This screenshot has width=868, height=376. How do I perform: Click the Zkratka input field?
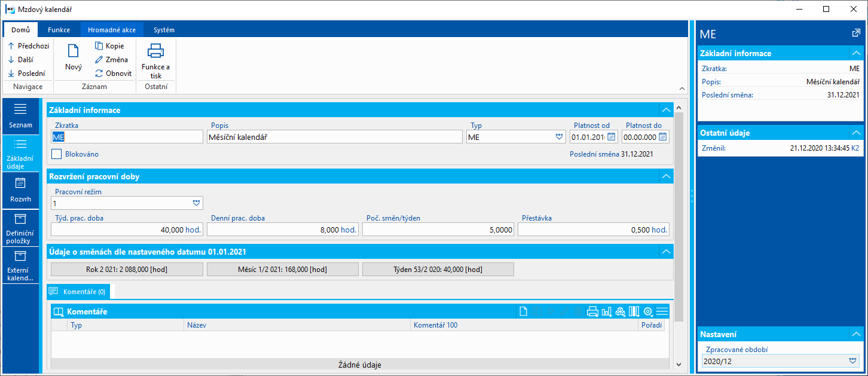coord(127,137)
